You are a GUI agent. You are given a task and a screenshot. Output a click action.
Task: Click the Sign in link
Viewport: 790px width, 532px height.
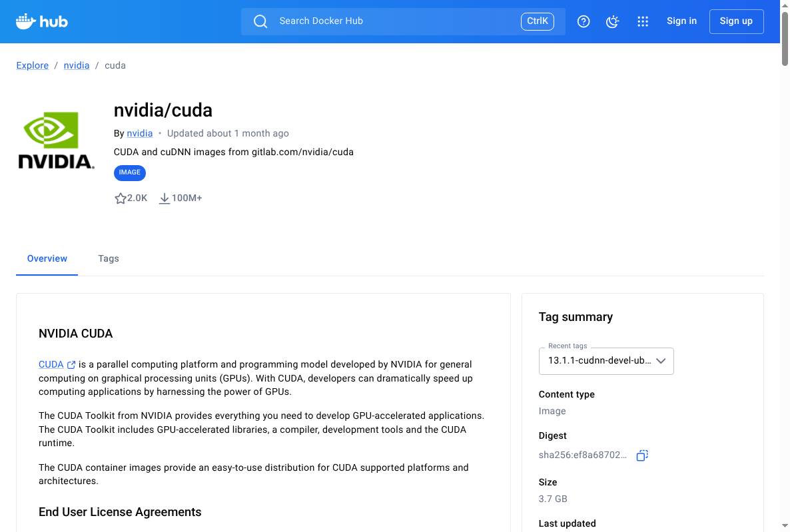pyautogui.click(x=681, y=21)
